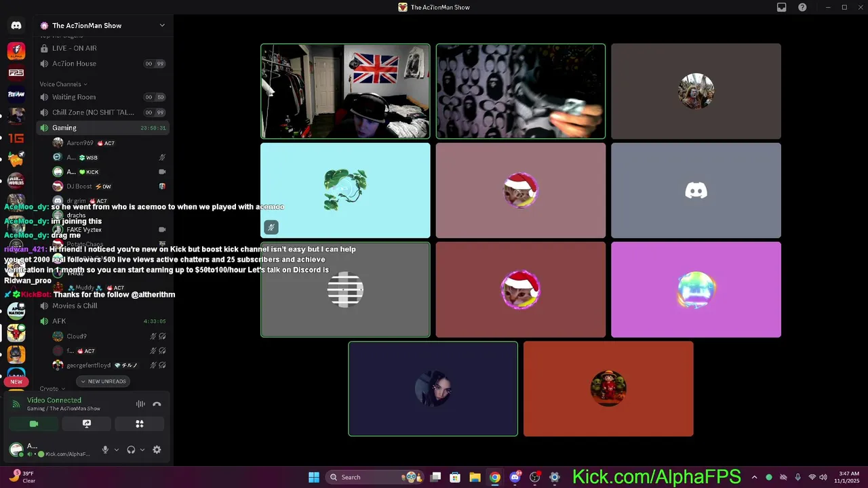The height and width of the screenshot is (488, 868).
Task: Join the Ac7ion House voice channel
Action: pyautogui.click(x=102, y=64)
